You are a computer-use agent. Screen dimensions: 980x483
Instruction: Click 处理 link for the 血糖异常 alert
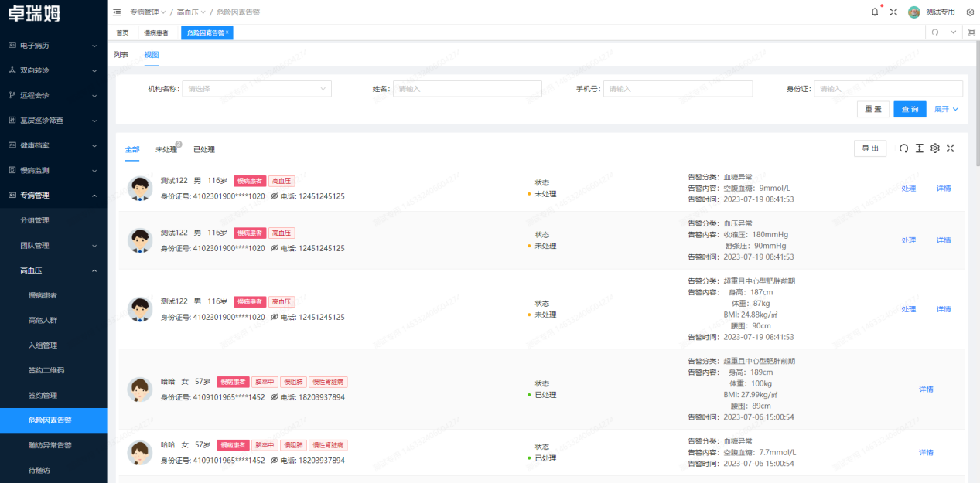click(908, 189)
